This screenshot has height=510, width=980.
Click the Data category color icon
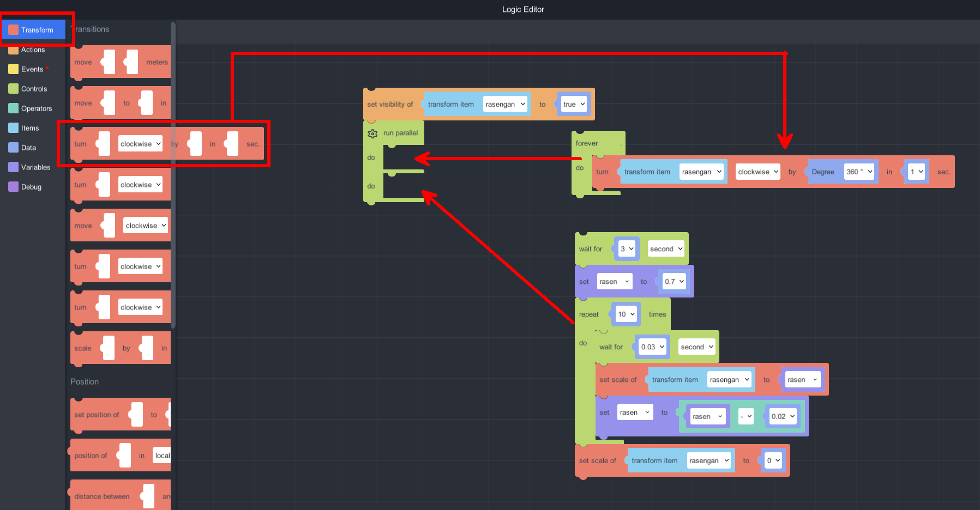[14, 148]
